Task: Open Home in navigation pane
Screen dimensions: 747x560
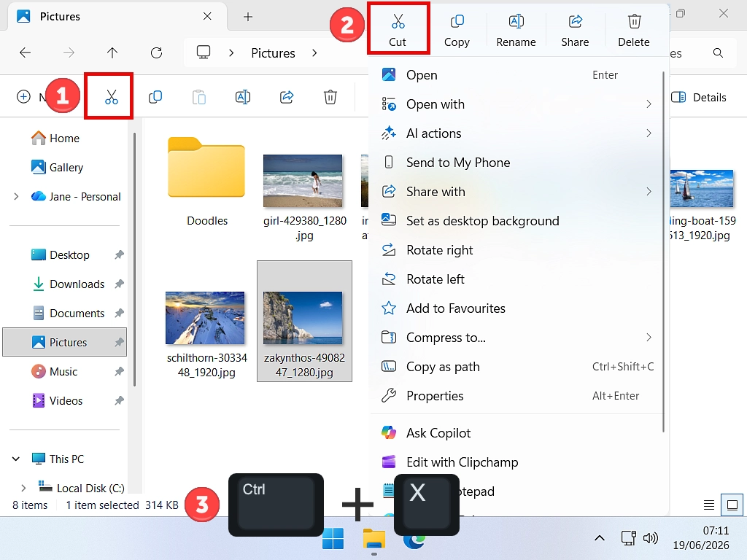Action: pyautogui.click(x=64, y=138)
